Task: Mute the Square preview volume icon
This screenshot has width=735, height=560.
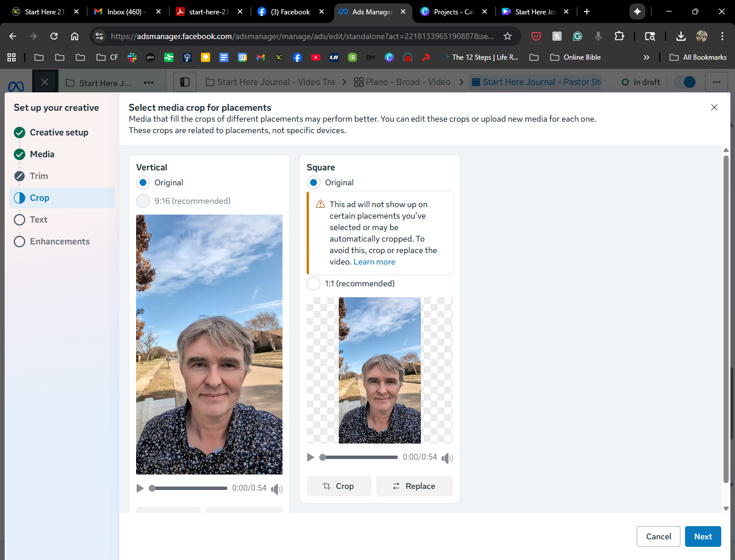Action: (x=447, y=458)
